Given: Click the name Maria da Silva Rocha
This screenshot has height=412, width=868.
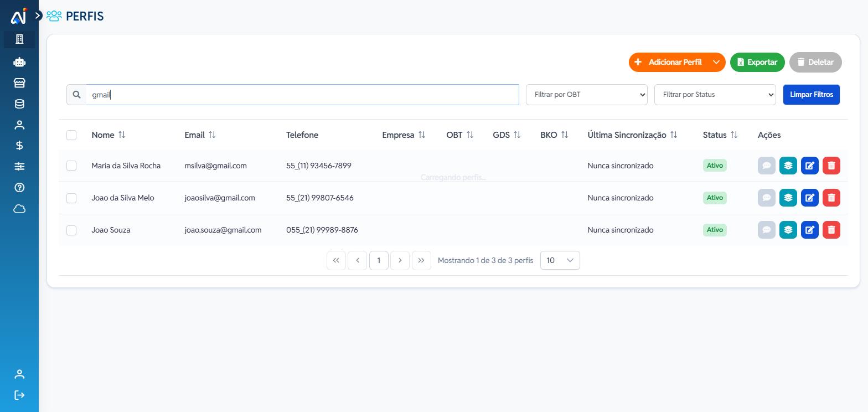Looking at the screenshot, I should 126,166.
